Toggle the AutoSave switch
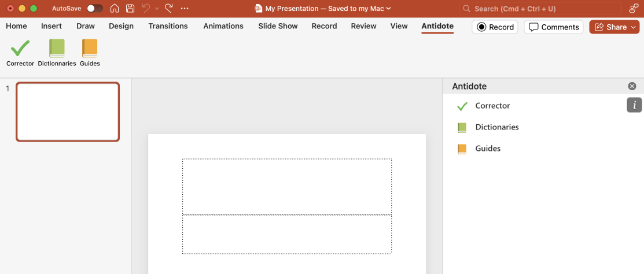Image resolution: width=644 pixels, height=274 pixels. 95,9
